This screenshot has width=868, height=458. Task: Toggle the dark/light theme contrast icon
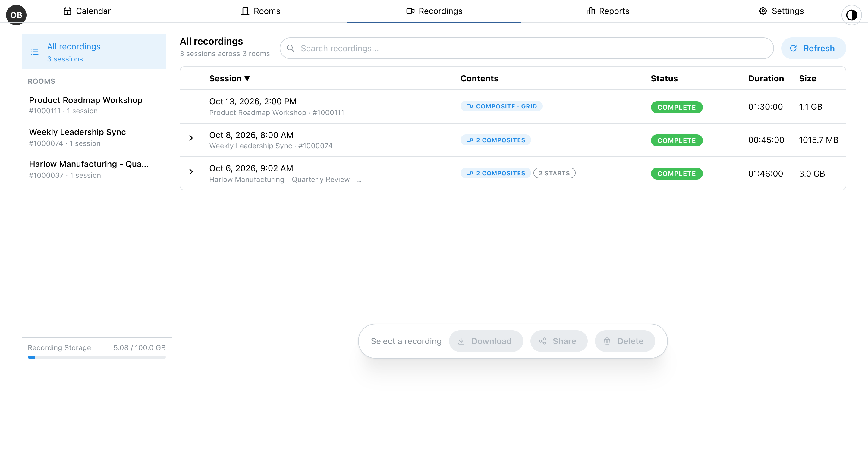[851, 15]
